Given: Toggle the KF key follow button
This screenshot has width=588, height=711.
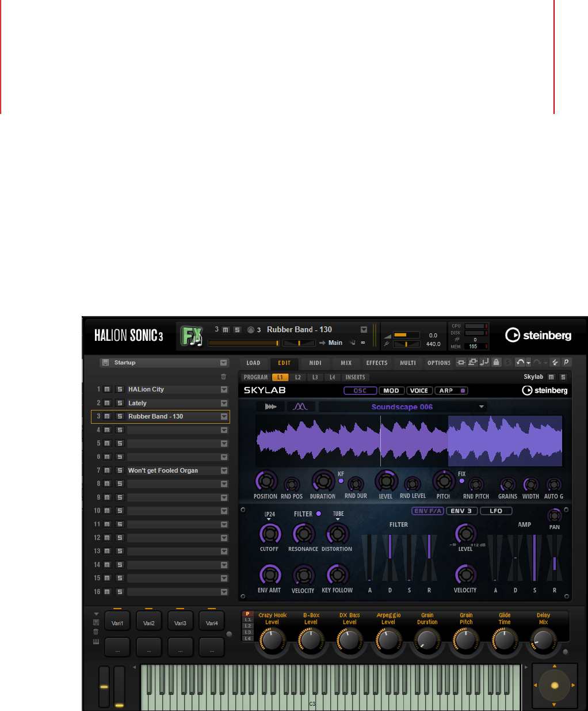Looking at the screenshot, I should (x=341, y=481).
